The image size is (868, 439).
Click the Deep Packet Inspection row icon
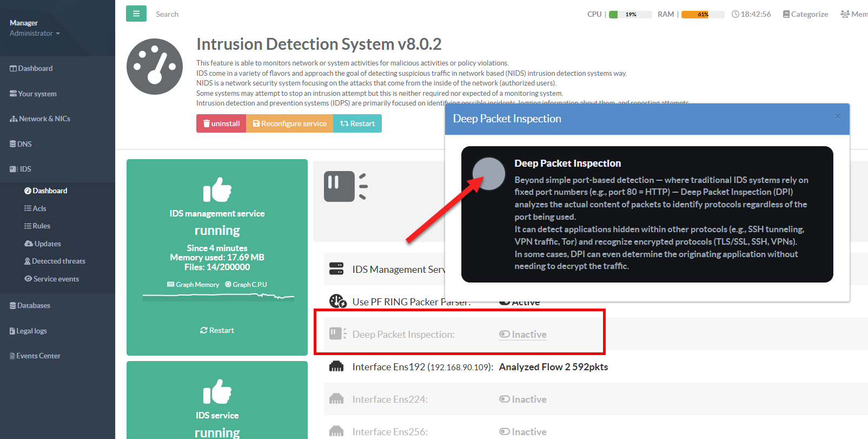337,333
